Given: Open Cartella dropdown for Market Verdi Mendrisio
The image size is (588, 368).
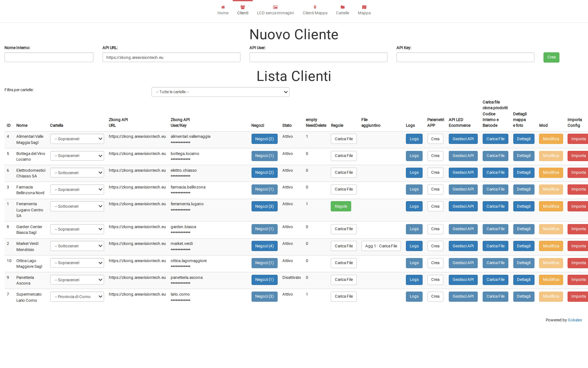Looking at the screenshot, I should pyautogui.click(x=77, y=246).
